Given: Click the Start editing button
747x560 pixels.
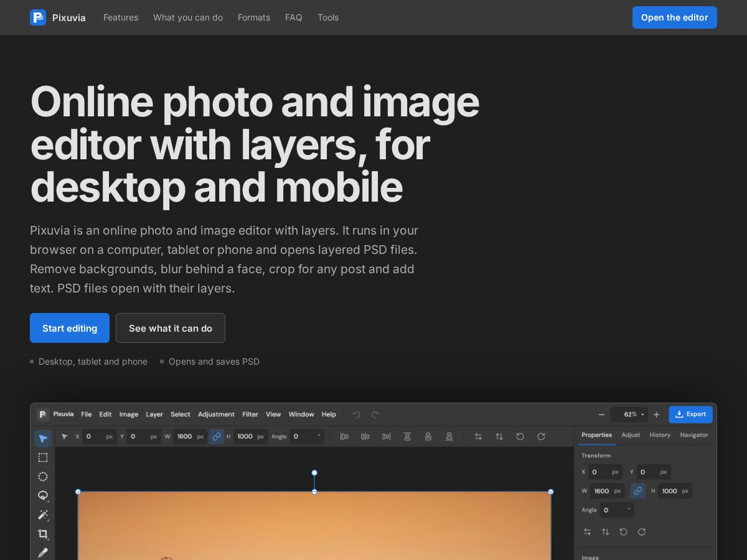Looking at the screenshot, I should (70, 328).
